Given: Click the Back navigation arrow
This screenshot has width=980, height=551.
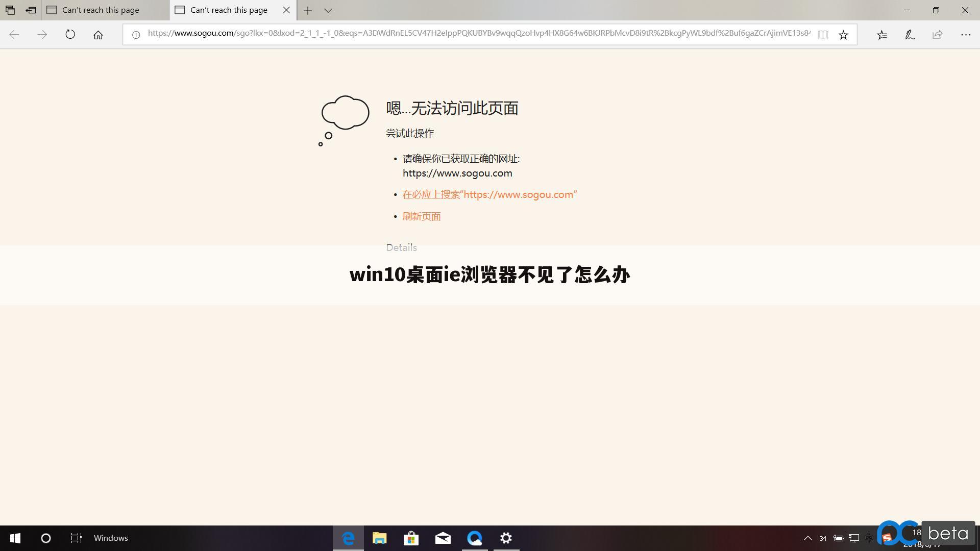Looking at the screenshot, I should pyautogui.click(x=14, y=35).
